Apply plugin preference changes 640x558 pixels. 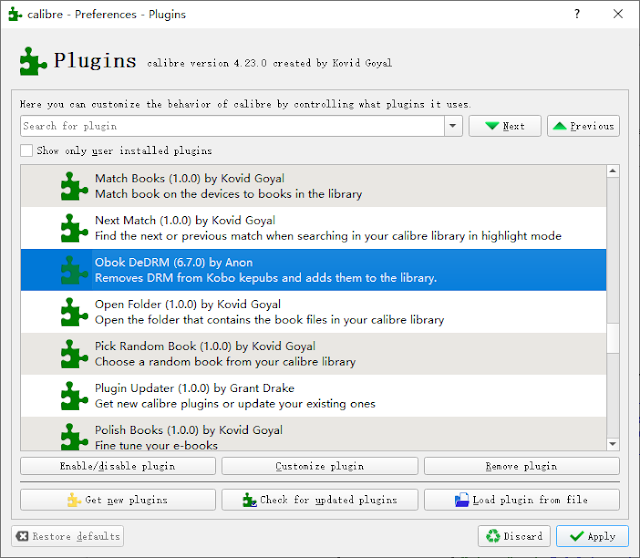592,536
